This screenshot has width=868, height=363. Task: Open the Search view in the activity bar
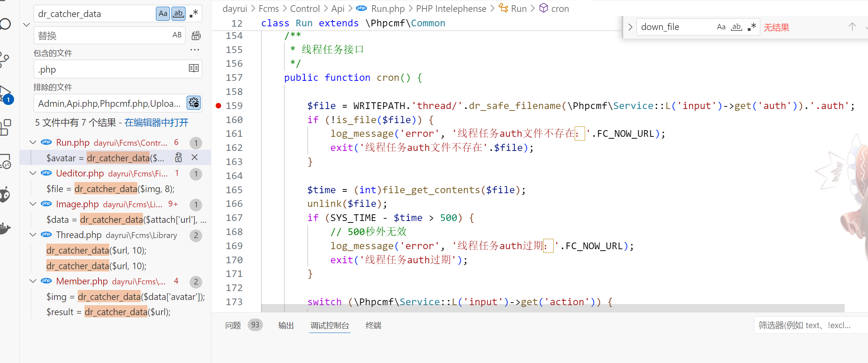[x=5, y=24]
